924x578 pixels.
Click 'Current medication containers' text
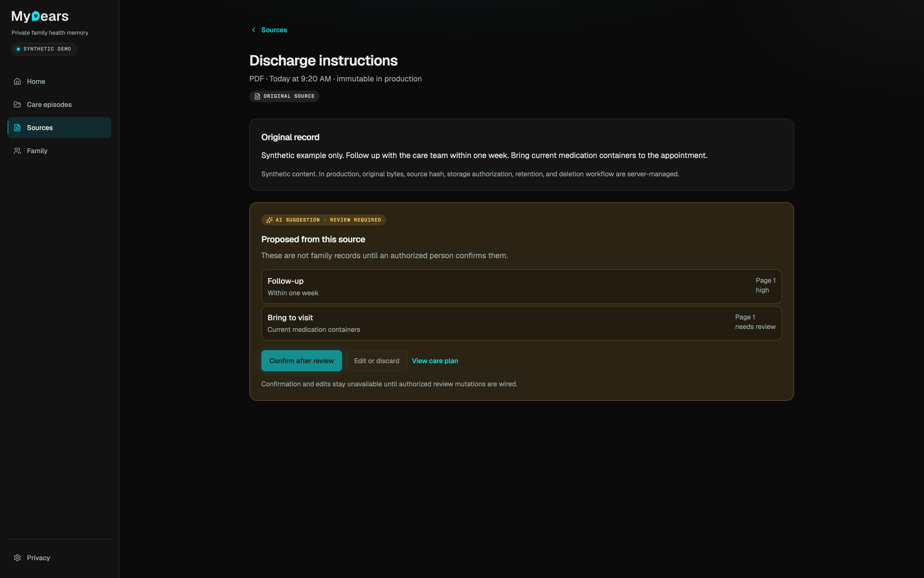[x=314, y=329]
